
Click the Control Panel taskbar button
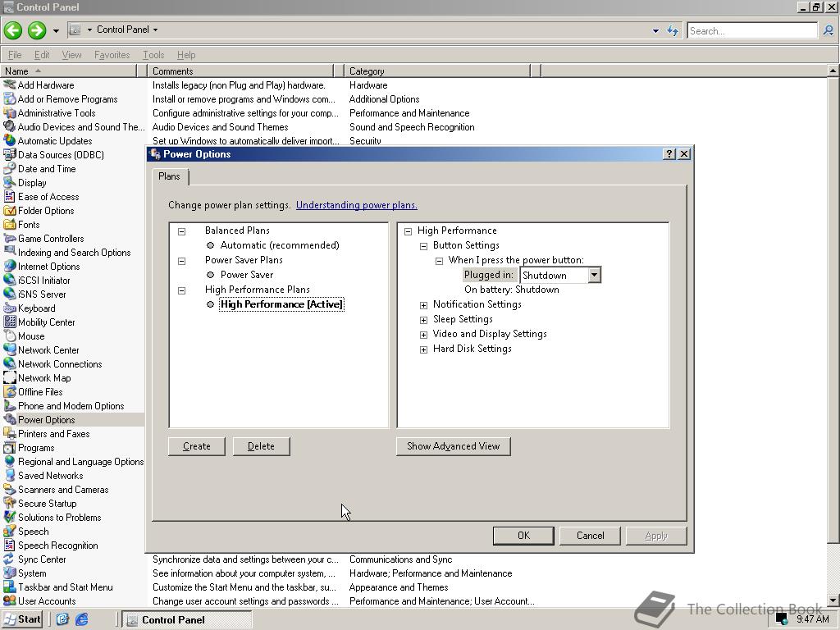pos(186,620)
